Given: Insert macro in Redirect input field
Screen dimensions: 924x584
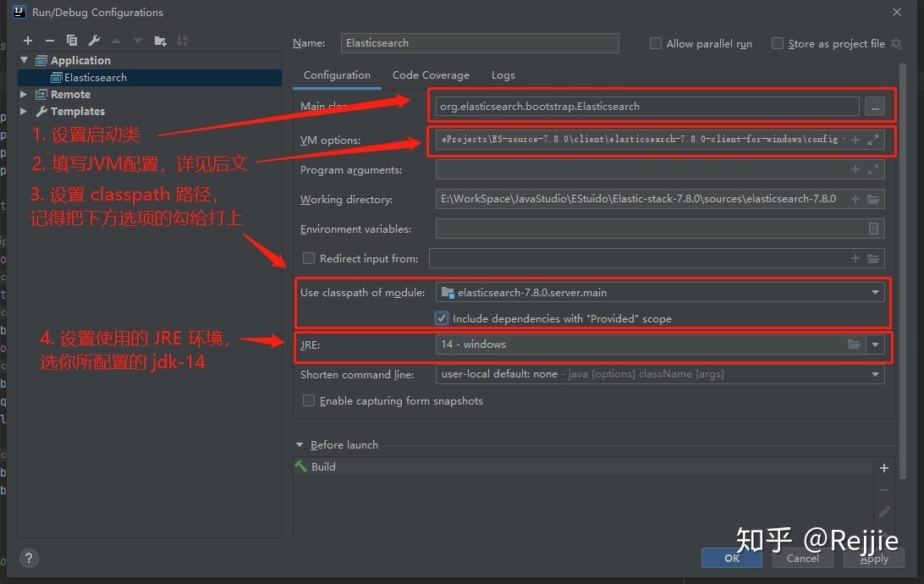Looking at the screenshot, I should (855, 258).
